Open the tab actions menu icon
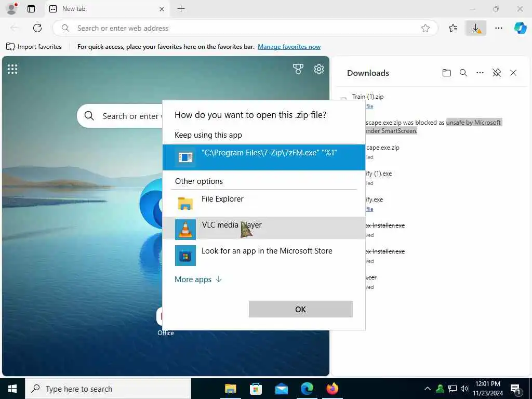 click(x=31, y=9)
